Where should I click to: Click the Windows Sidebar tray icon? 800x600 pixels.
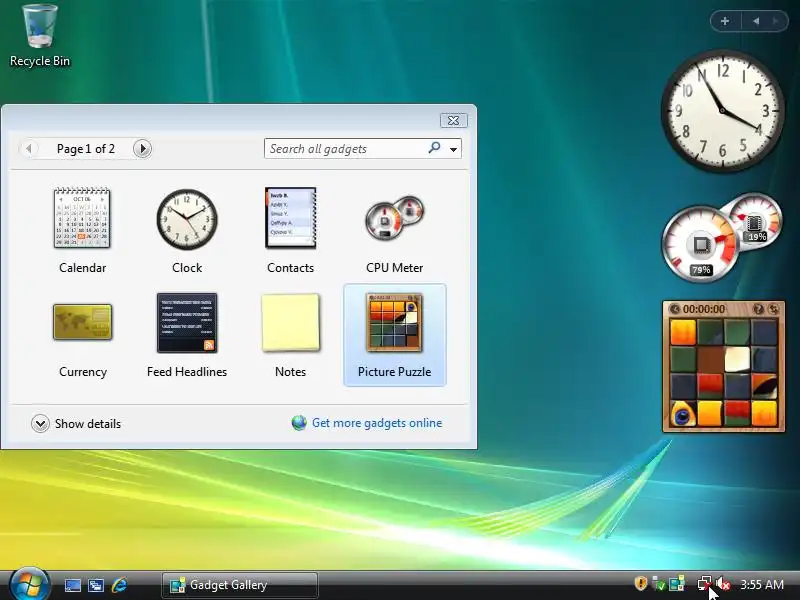677,584
